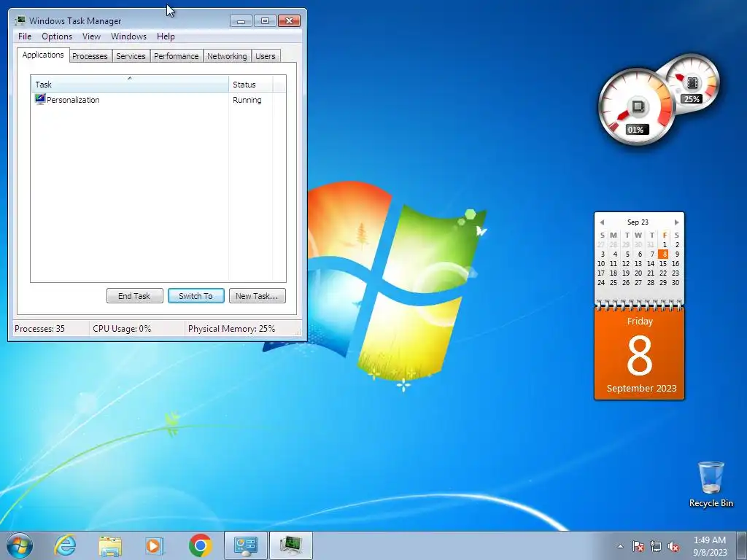This screenshot has width=747, height=560.
Task: Launch Windows Media Player from taskbar
Action: (154, 545)
